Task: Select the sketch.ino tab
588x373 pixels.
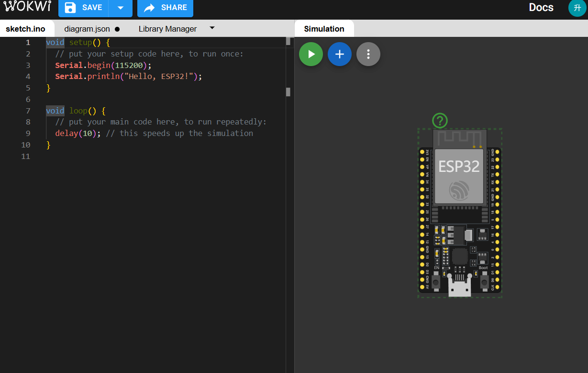Action: (26, 28)
